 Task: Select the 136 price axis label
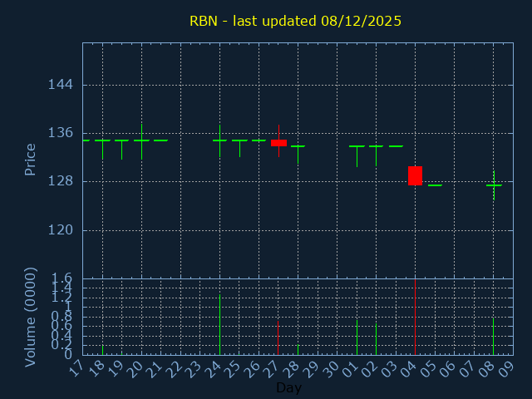[x=60, y=133]
